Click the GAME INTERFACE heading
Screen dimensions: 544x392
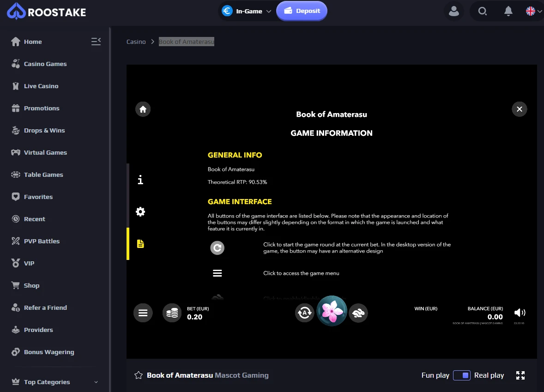240,202
